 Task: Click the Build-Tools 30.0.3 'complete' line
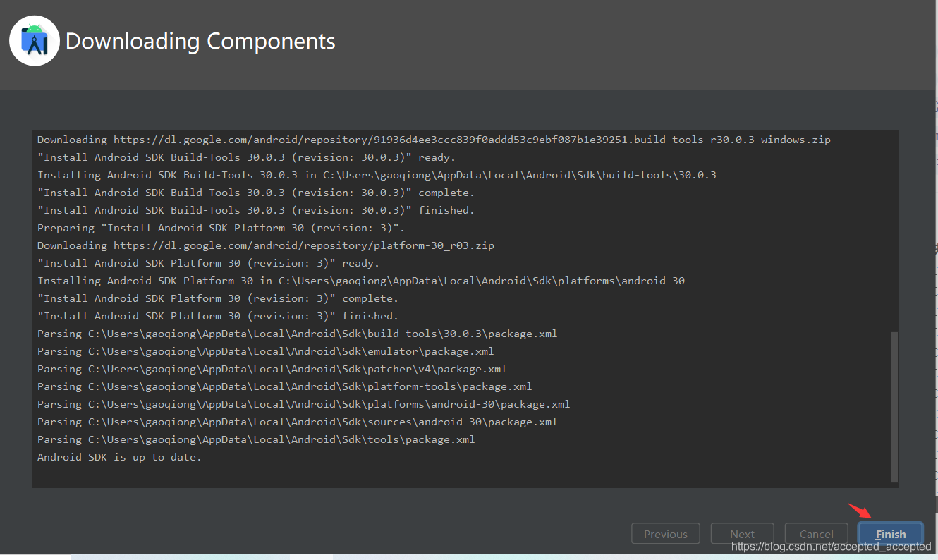click(256, 193)
